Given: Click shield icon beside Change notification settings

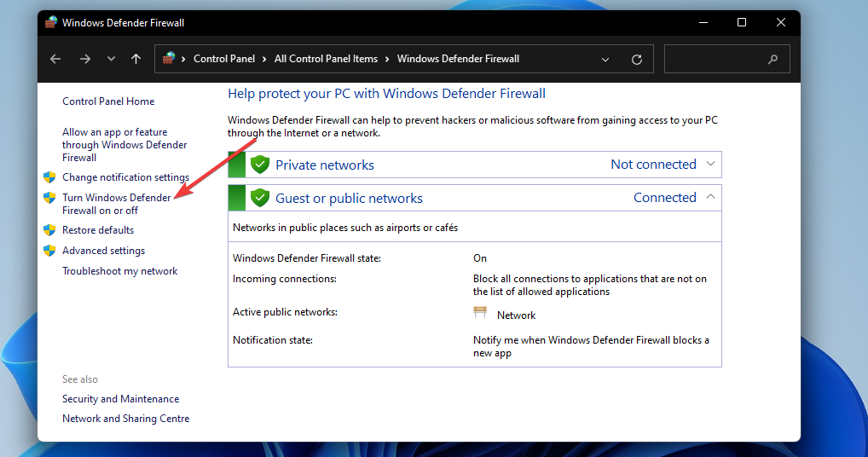Looking at the screenshot, I should pos(49,177).
